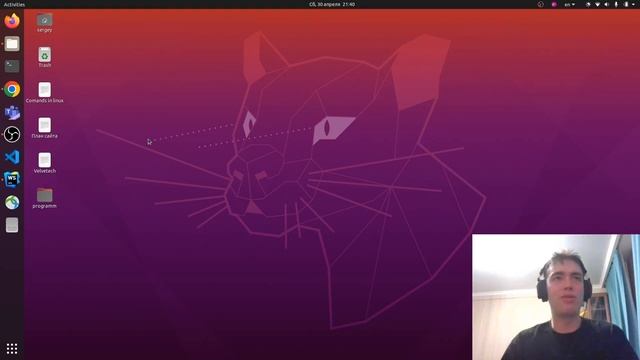Open the clock and calendar menu
Screen dimensions: 640x360
click(x=331, y=4)
